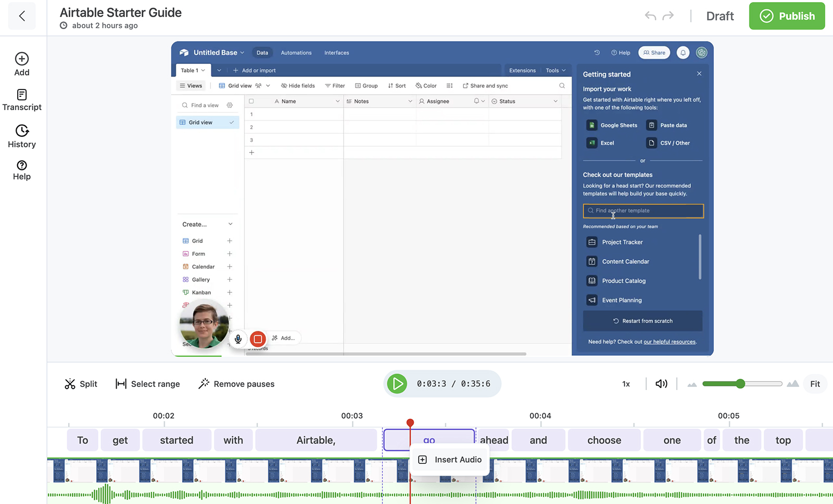This screenshot has width=833, height=504.
Task: Open the Grid view options dropdown
Action: pyautogui.click(x=268, y=86)
